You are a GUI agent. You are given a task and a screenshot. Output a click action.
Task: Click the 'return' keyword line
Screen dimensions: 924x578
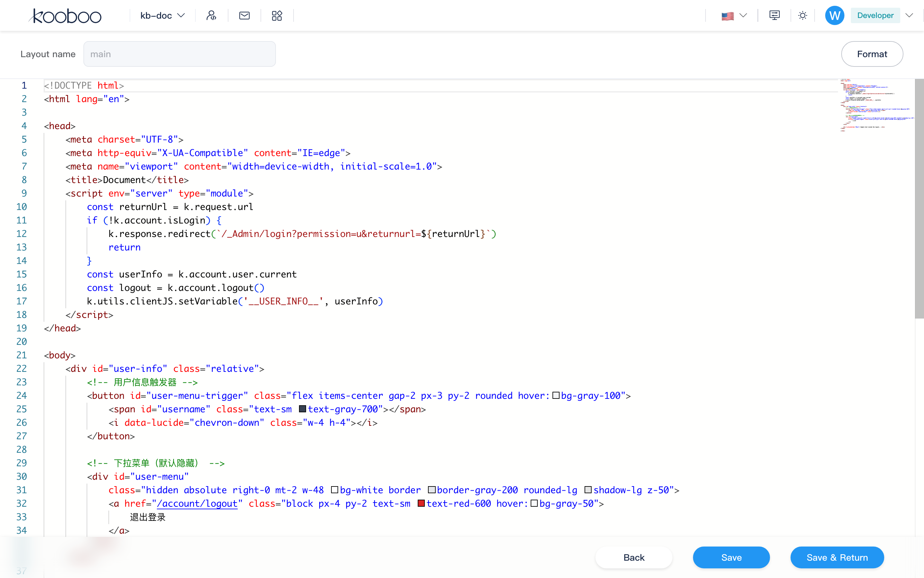[x=124, y=247]
